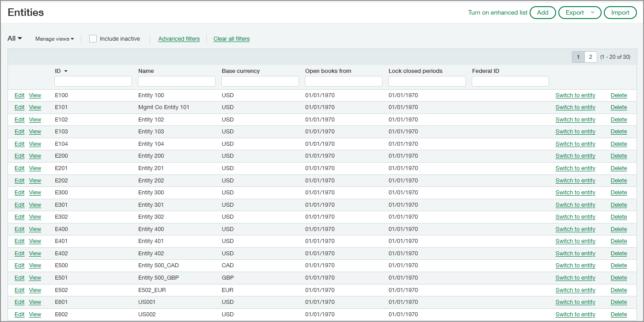The image size is (644, 322).
Task: Open the Manage views menu
Action: pos(54,38)
